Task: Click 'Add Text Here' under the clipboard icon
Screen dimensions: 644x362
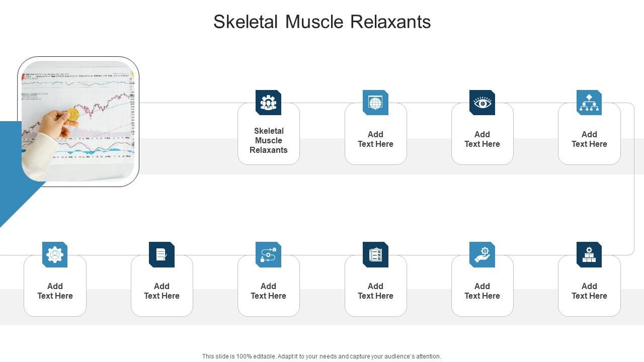Action: click(x=375, y=291)
